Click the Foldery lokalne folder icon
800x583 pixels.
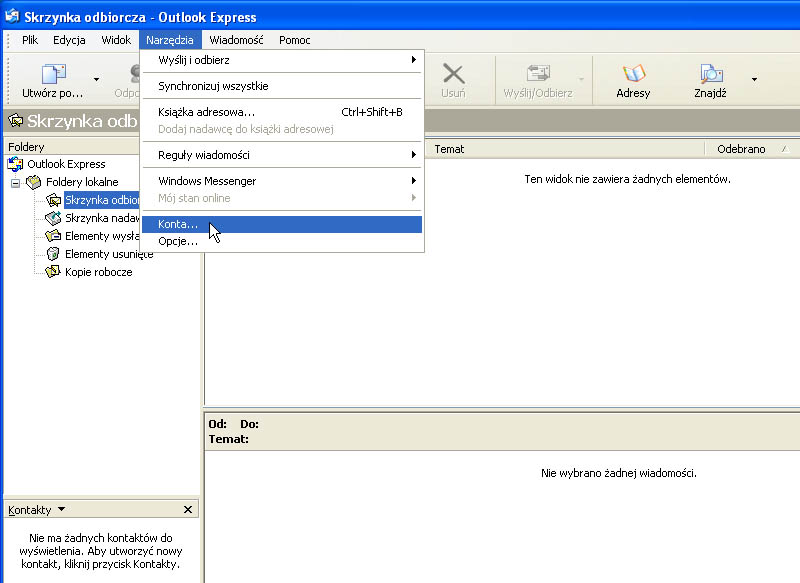34,182
